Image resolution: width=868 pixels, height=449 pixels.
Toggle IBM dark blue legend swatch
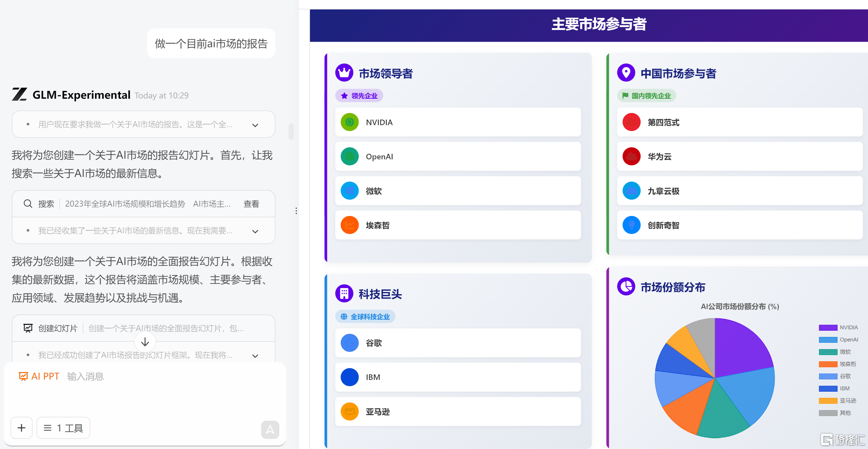pos(828,388)
